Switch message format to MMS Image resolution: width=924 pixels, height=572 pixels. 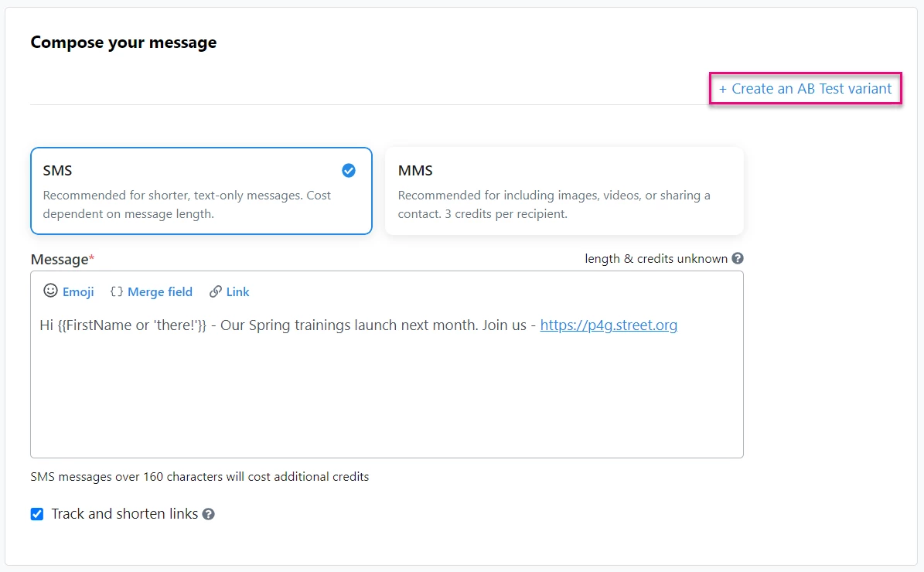tap(564, 190)
